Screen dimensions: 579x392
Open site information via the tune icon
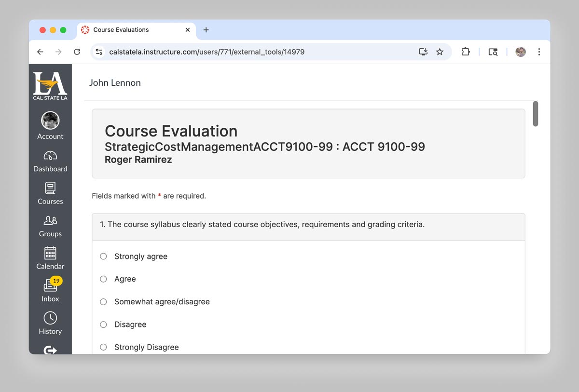point(99,52)
